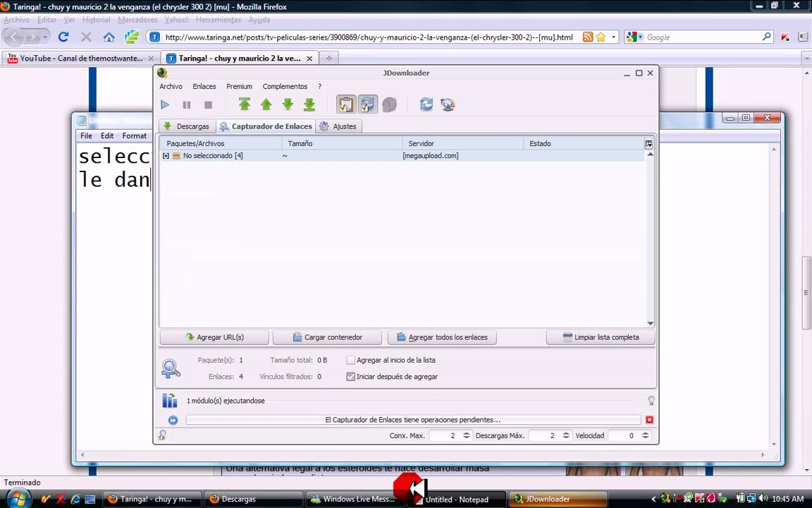Sort by the Tamaño column header
Viewport: 812px width, 508px height.
pyautogui.click(x=342, y=144)
